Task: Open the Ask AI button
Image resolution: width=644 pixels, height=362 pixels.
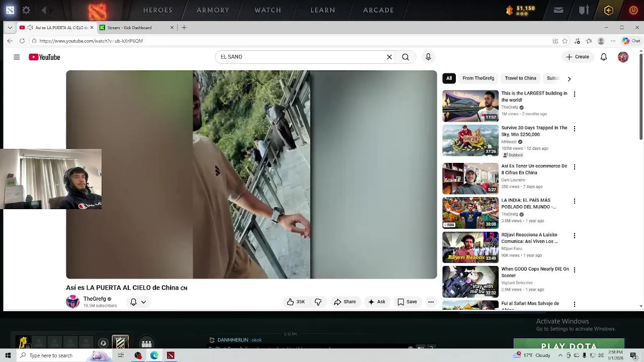Action: point(376,302)
